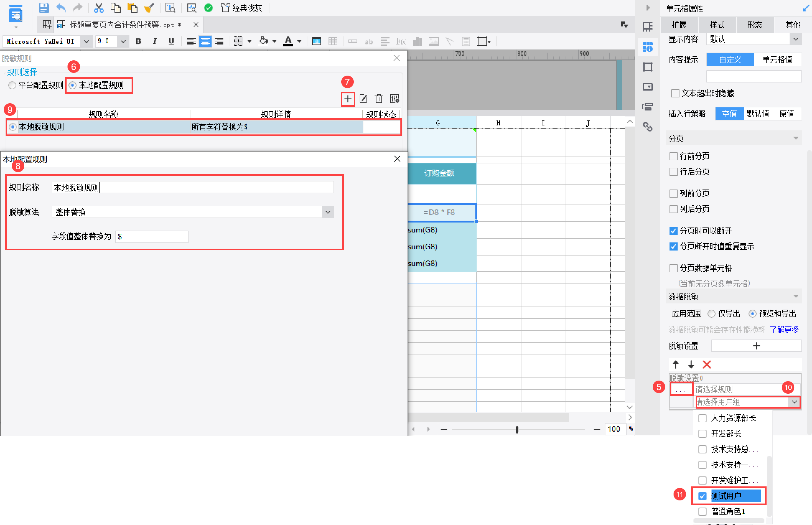The height and width of the screenshot is (525, 812).
Task: Open the 脱敏算法 dropdown
Action: click(328, 212)
